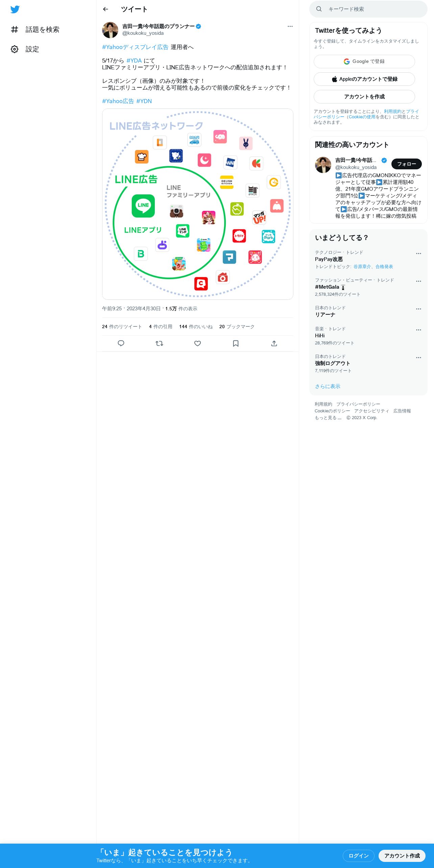Open footer Cookieのポリシー link
This screenshot has width=434, height=868.
tap(332, 411)
